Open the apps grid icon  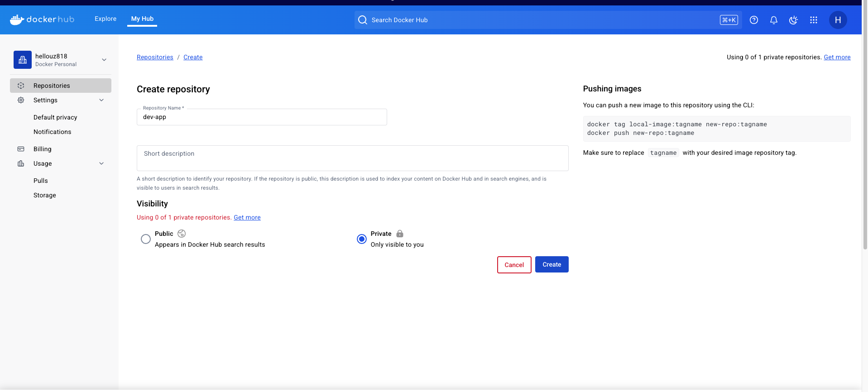(x=814, y=20)
